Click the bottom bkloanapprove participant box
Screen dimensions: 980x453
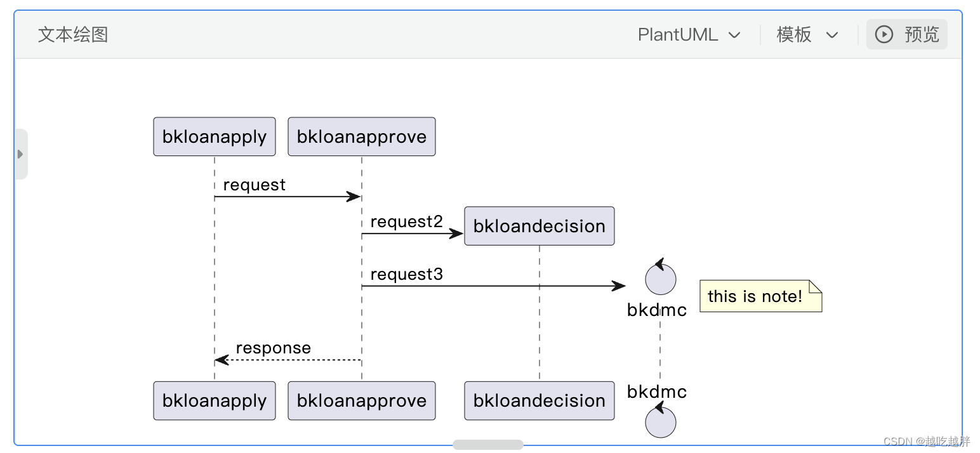362,400
